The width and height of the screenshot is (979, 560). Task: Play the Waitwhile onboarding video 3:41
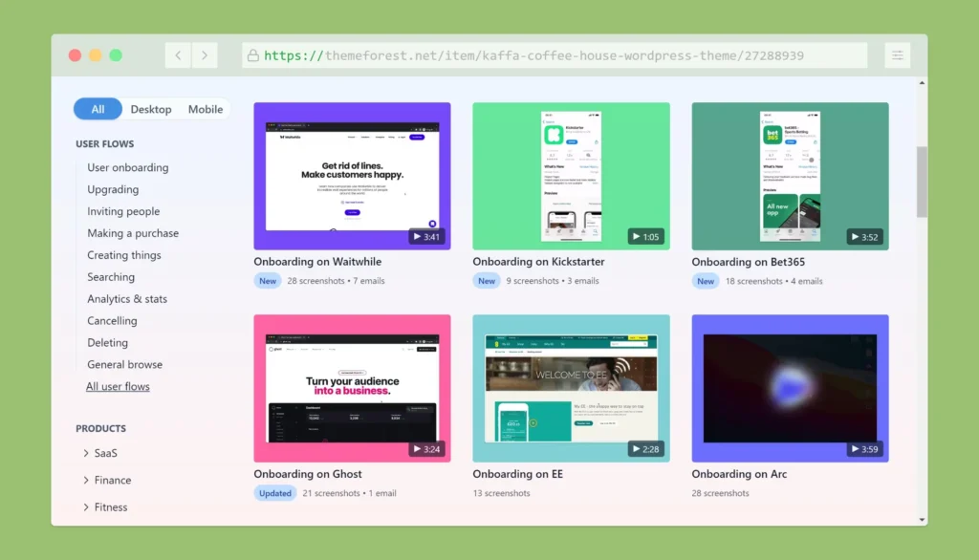tap(425, 236)
